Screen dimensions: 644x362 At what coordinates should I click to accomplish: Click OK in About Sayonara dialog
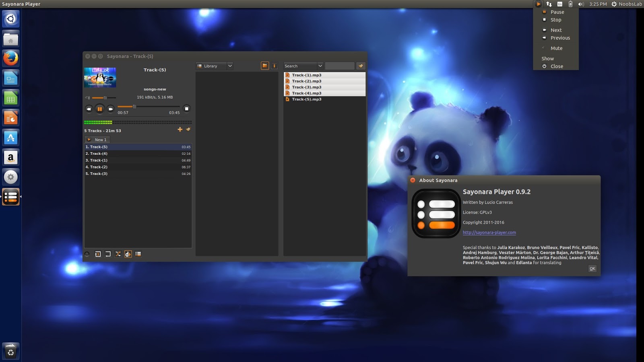coord(592,269)
